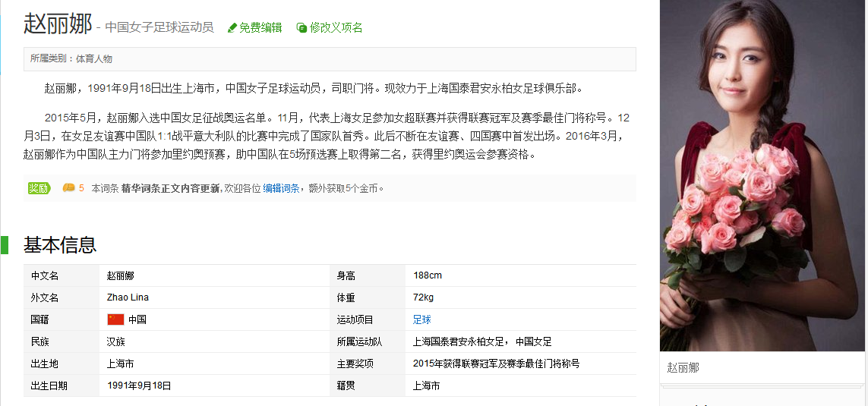Click the Zhao Lina foreign name value
Image resolution: width=868 pixels, height=406 pixels.
click(128, 297)
